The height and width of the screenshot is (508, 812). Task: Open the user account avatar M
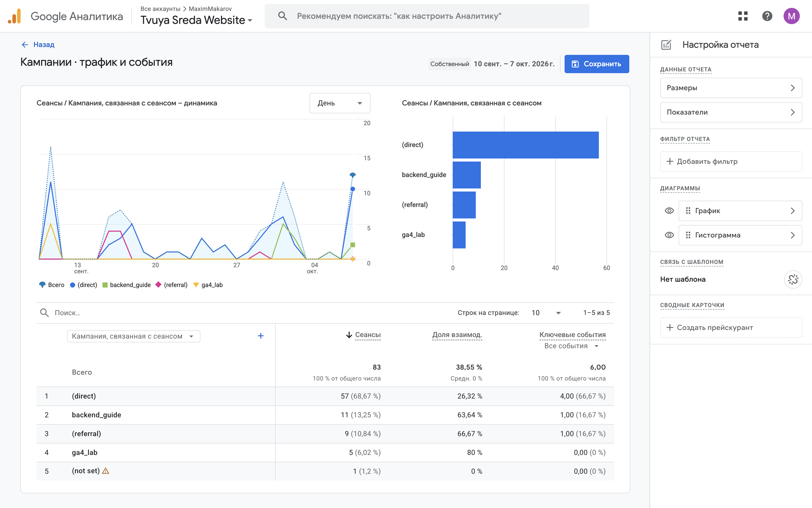tap(791, 16)
